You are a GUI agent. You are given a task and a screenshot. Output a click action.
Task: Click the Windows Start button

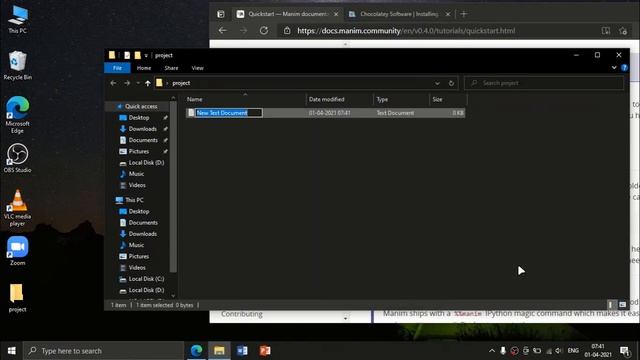(x=11, y=351)
